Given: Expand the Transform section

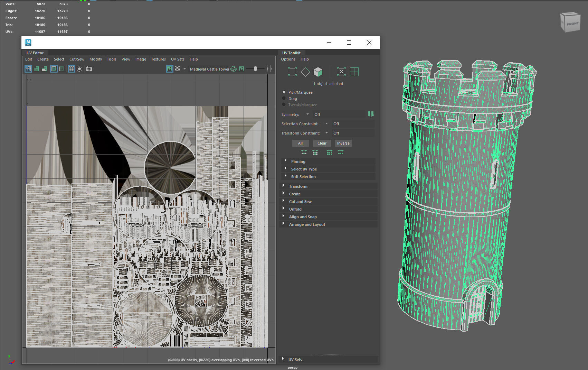Looking at the screenshot, I should point(329,186).
